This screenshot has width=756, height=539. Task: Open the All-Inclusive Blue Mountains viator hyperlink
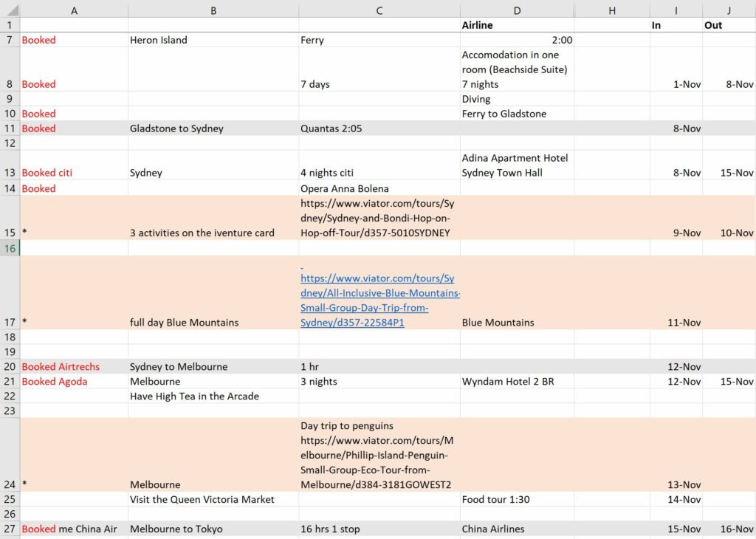click(x=380, y=300)
